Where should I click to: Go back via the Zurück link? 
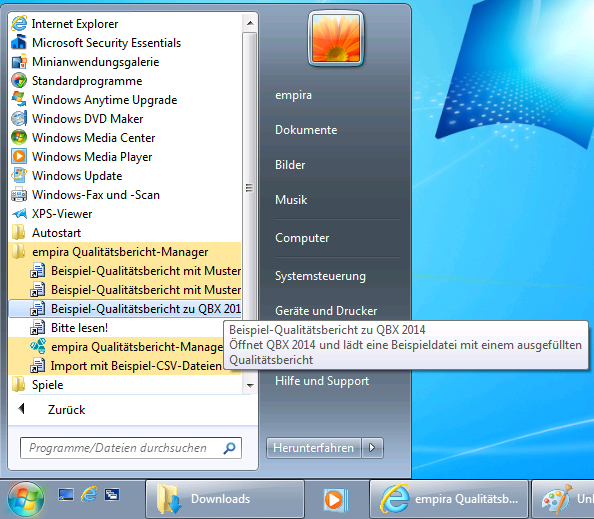(x=66, y=410)
